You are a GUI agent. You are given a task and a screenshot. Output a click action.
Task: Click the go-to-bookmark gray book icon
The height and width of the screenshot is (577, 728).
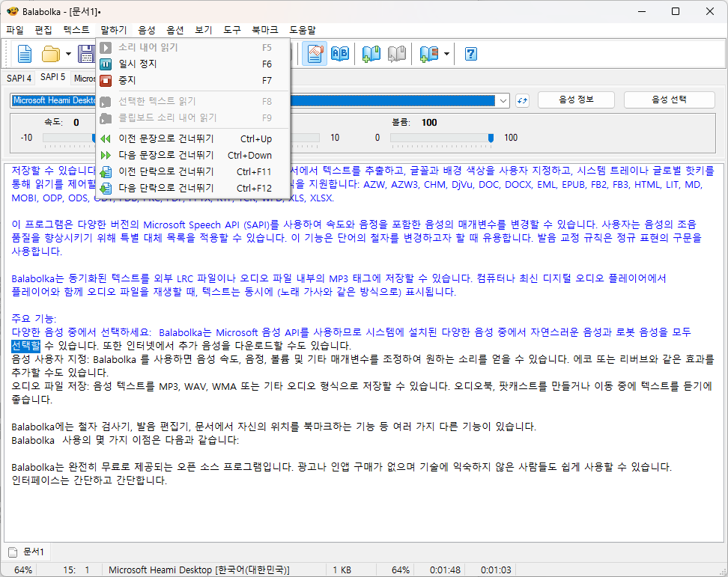397,54
